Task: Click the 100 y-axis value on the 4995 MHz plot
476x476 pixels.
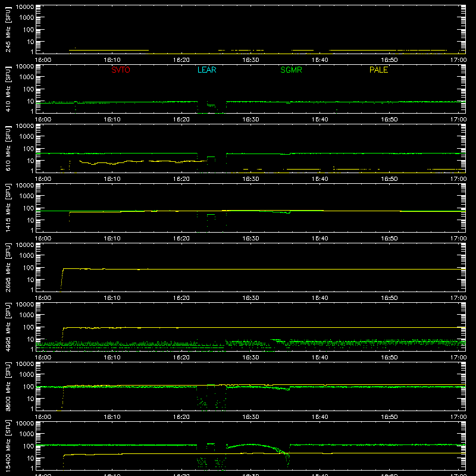Action: (x=29, y=327)
